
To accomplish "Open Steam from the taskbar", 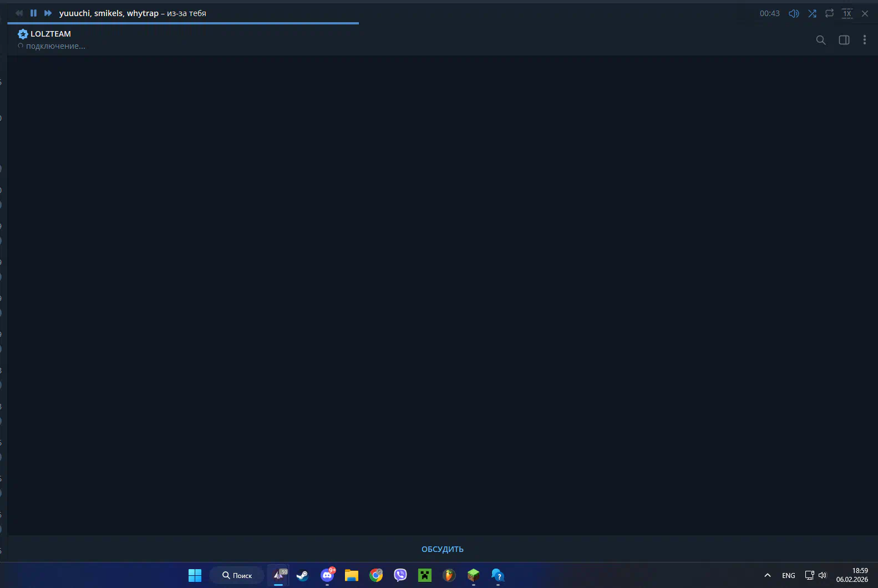I will (x=302, y=575).
